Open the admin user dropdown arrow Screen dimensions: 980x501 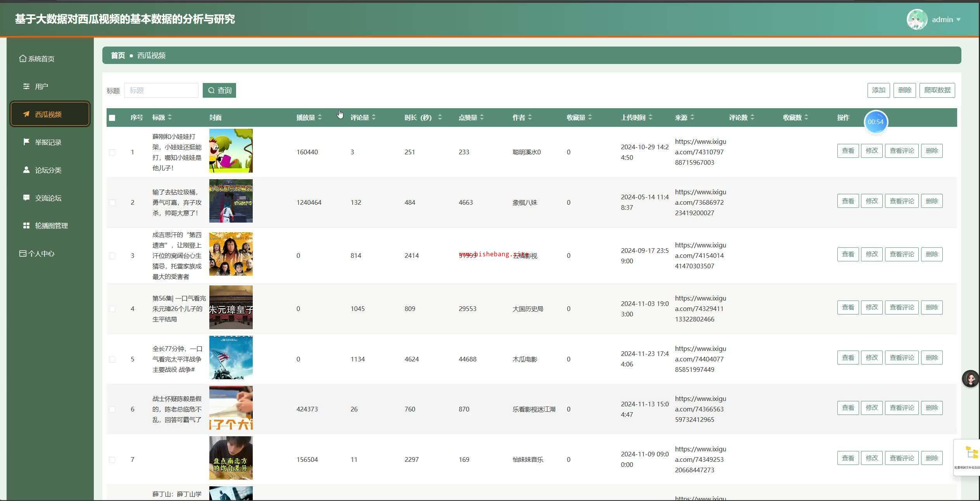pyautogui.click(x=959, y=20)
